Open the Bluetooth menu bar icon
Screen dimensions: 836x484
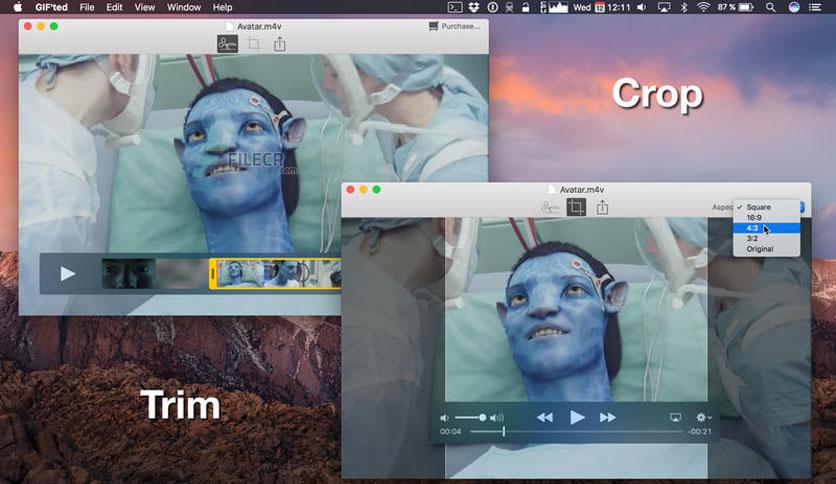[684, 7]
